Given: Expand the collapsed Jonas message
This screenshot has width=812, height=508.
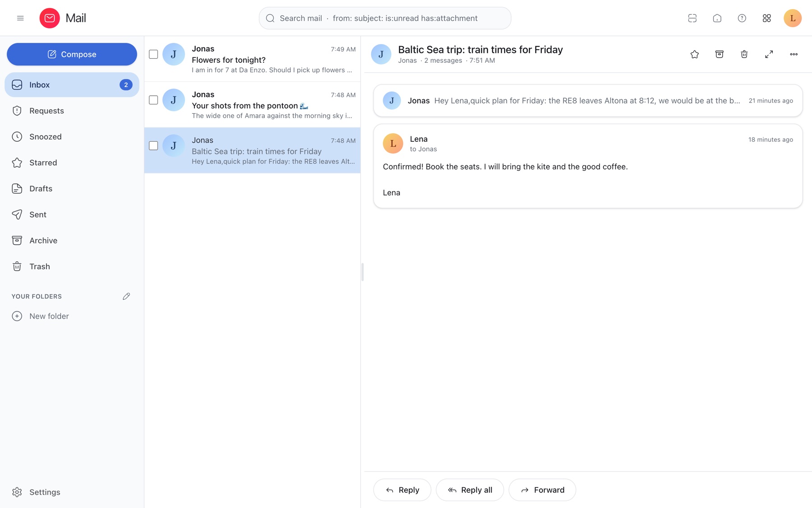Looking at the screenshot, I should tap(588, 101).
